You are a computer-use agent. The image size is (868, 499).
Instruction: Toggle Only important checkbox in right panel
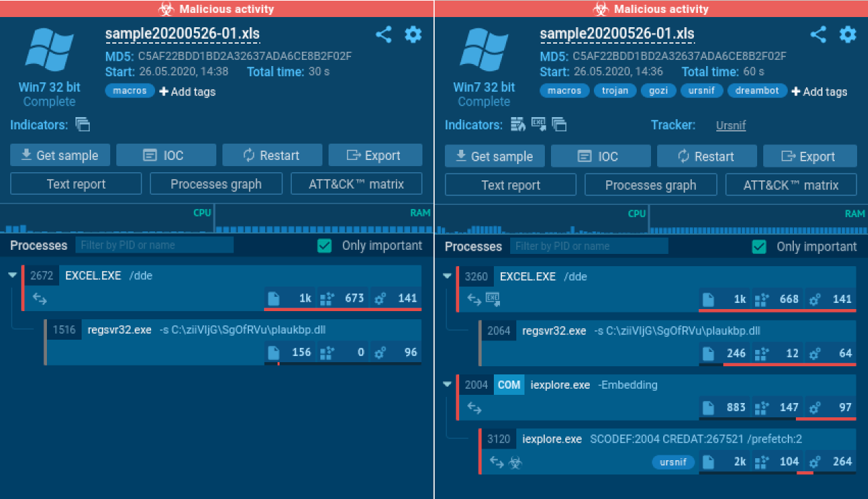click(759, 246)
